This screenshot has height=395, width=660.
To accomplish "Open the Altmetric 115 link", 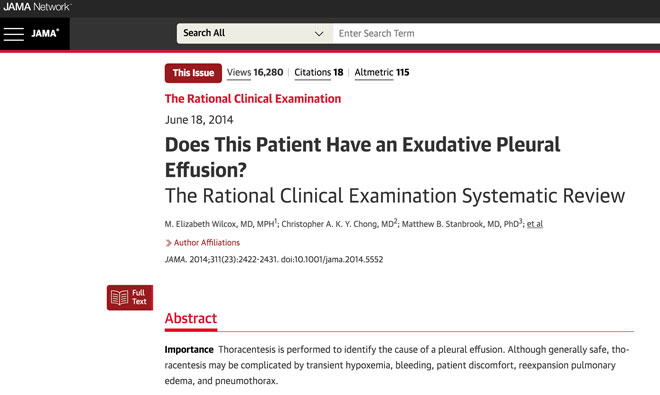I will pyautogui.click(x=382, y=72).
